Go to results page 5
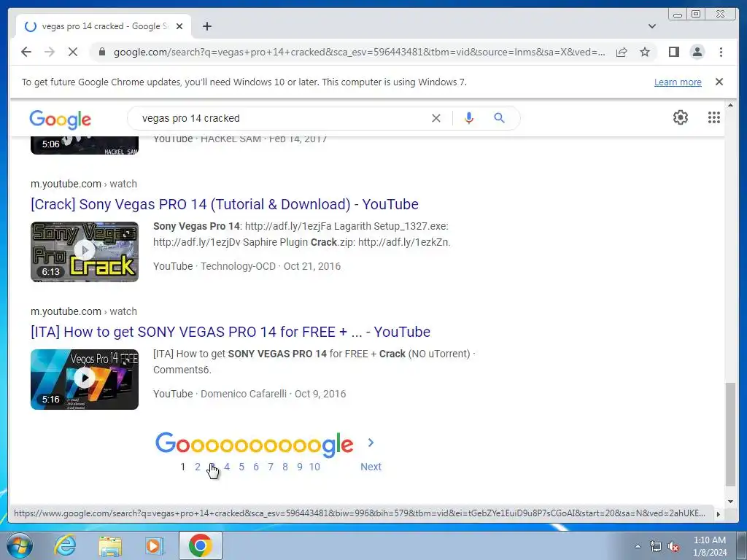The image size is (747, 560). coord(241,467)
